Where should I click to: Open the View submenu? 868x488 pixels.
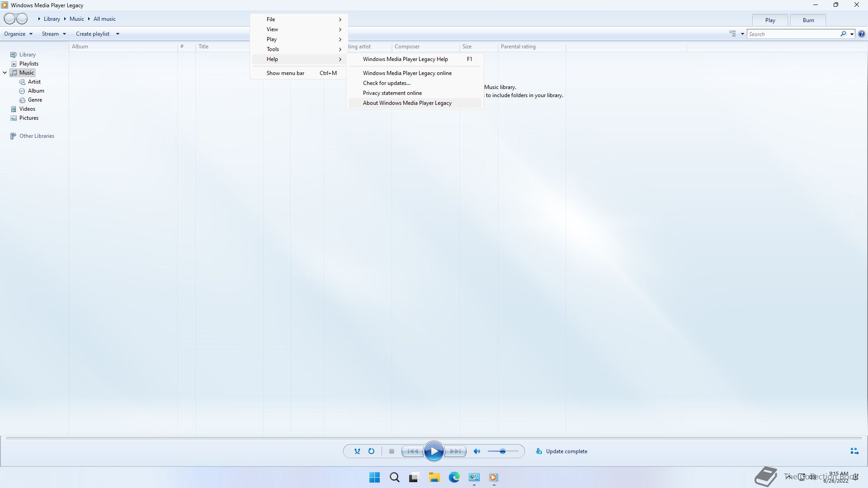(299, 29)
